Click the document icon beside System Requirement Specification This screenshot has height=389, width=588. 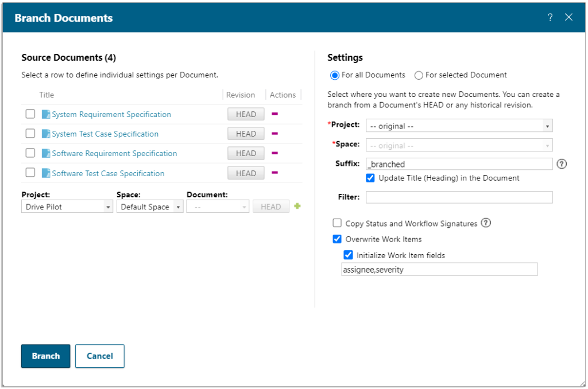pos(47,114)
